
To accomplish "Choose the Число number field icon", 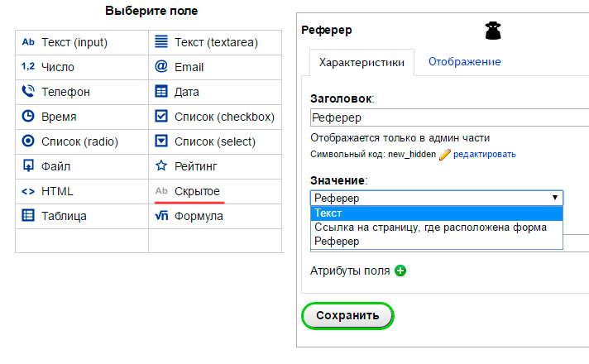I will (x=28, y=67).
